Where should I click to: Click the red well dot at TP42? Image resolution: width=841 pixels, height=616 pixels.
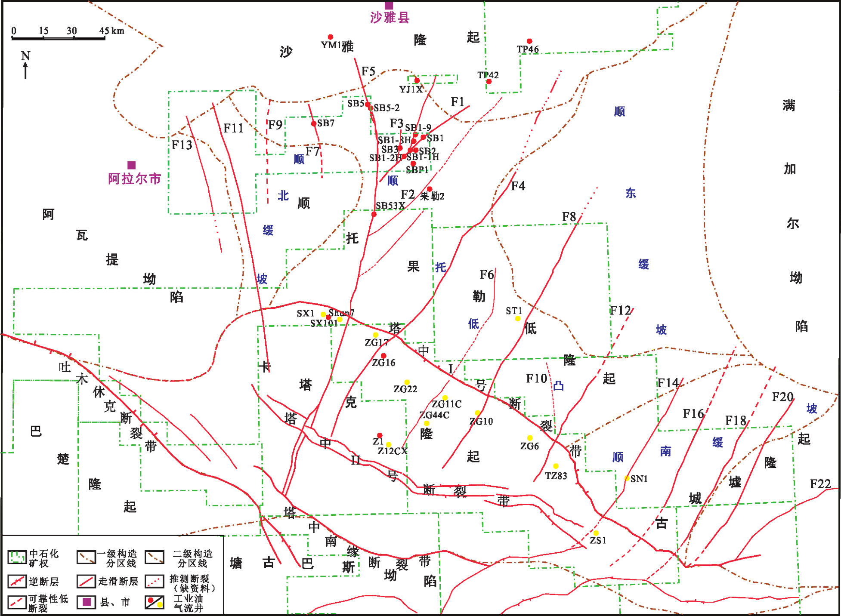click(x=489, y=81)
